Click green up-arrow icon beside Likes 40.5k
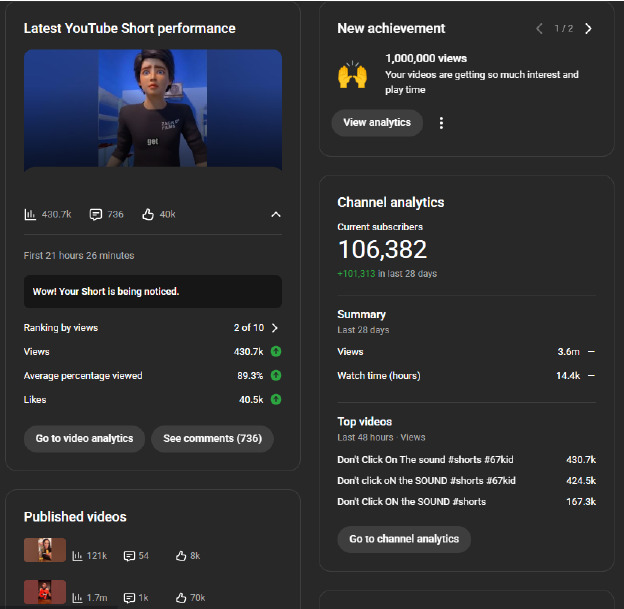Image resolution: width=624 pixels, height=609 pixels. [276, 400]
